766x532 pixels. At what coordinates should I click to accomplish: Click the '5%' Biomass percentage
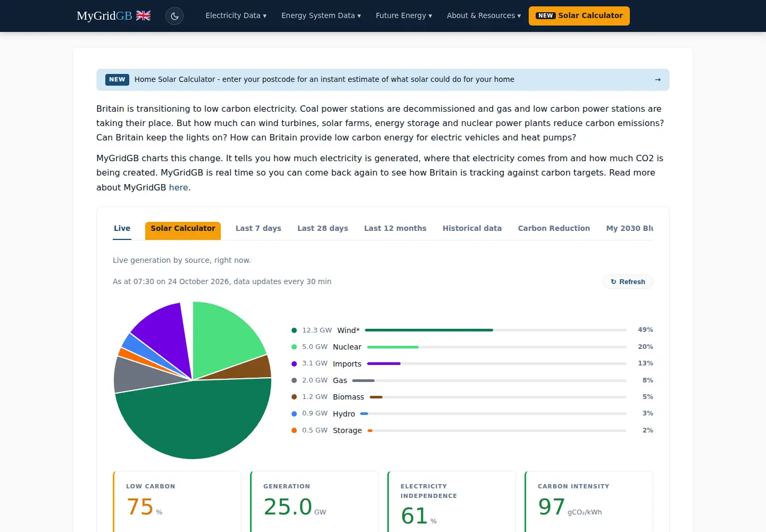[647, 397]
